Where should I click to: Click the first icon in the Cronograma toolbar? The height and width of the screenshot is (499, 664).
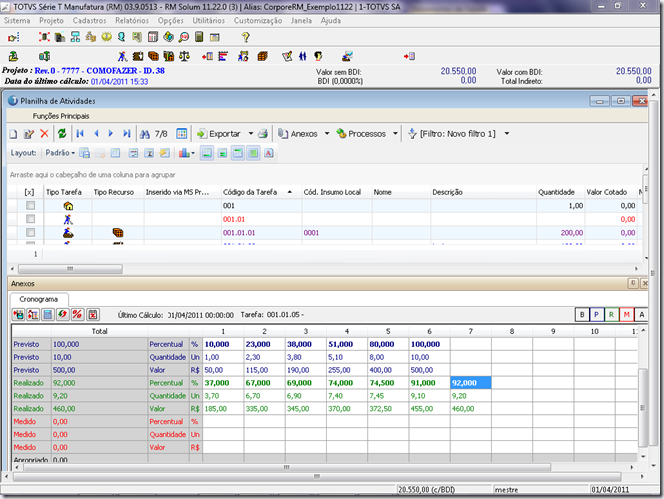pos(18,314)
